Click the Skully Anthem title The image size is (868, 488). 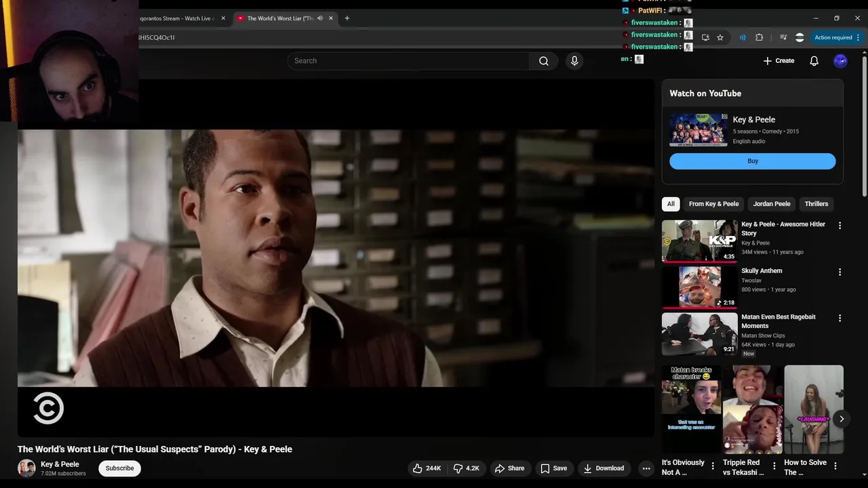point(762,270)
